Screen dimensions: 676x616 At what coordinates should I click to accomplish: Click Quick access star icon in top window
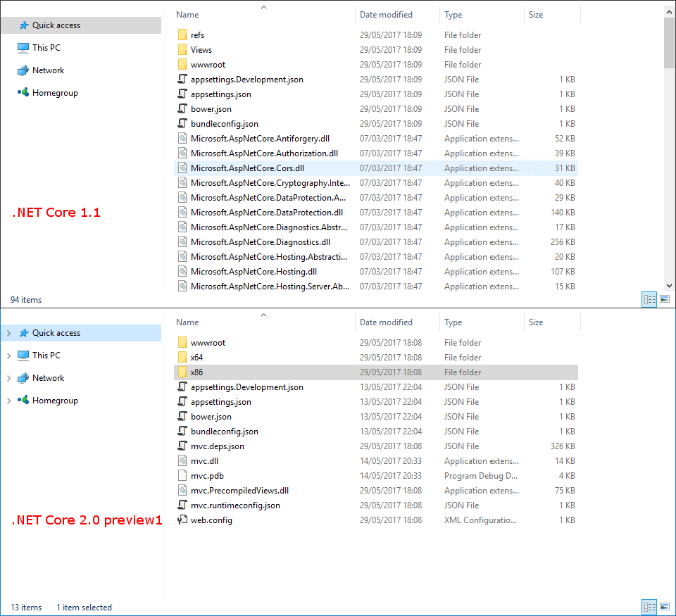click(x=24, y=25)
